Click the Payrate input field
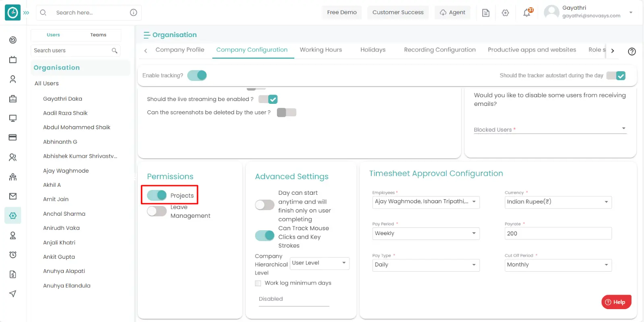Screen dimensions: 644x322 point(558,233)
